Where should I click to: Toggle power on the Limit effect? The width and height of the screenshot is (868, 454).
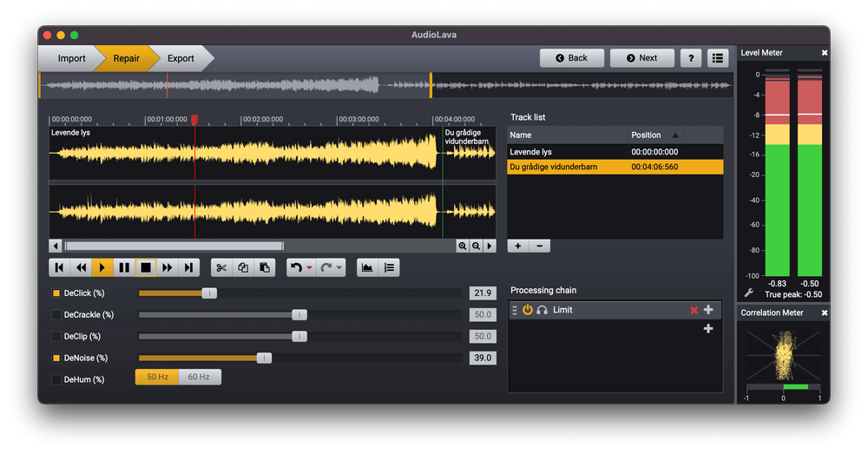[x=527, y=310]
